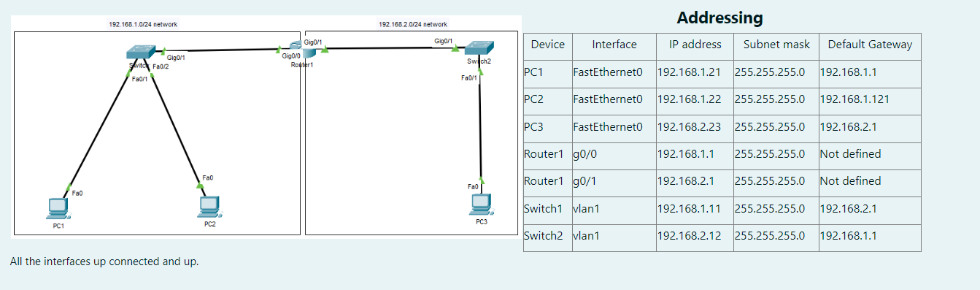Click the '192.168.2.0/24 network' label
Screen dimensions: 980x290
click(x=413, y=24)
